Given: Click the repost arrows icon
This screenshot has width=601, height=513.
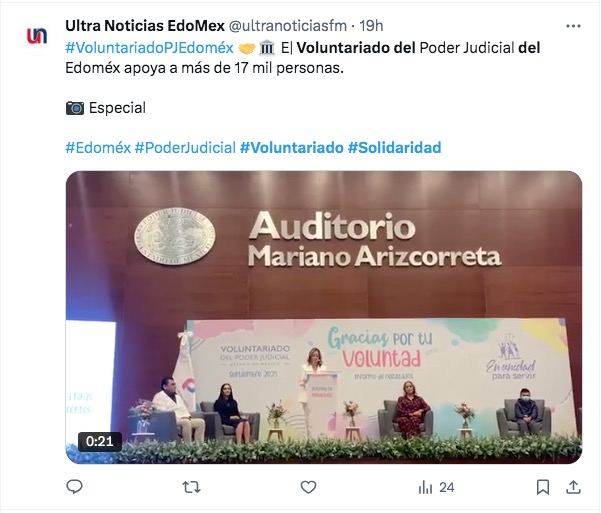Looking at the screenshot, I should coord(191,487).
